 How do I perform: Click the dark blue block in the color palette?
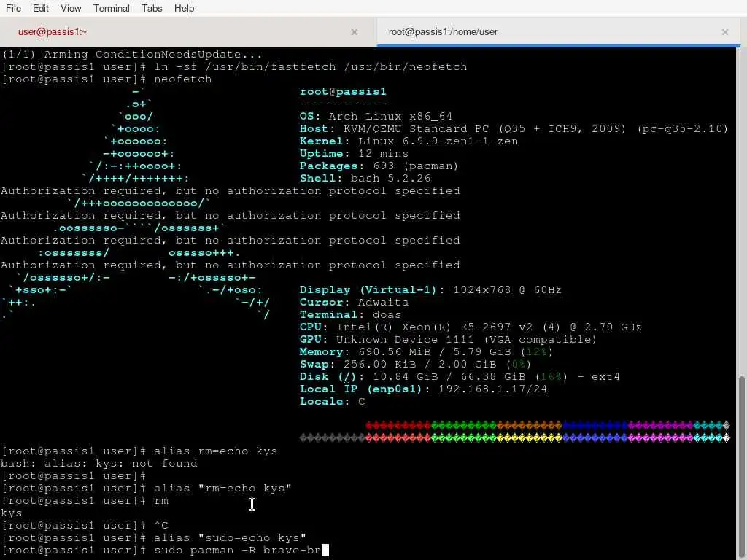coord(595,425)
